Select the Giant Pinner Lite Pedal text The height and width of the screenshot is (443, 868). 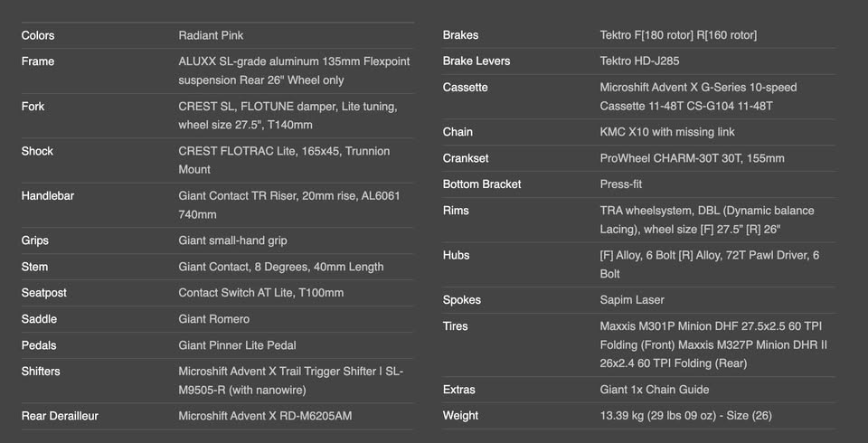[237, 345]
